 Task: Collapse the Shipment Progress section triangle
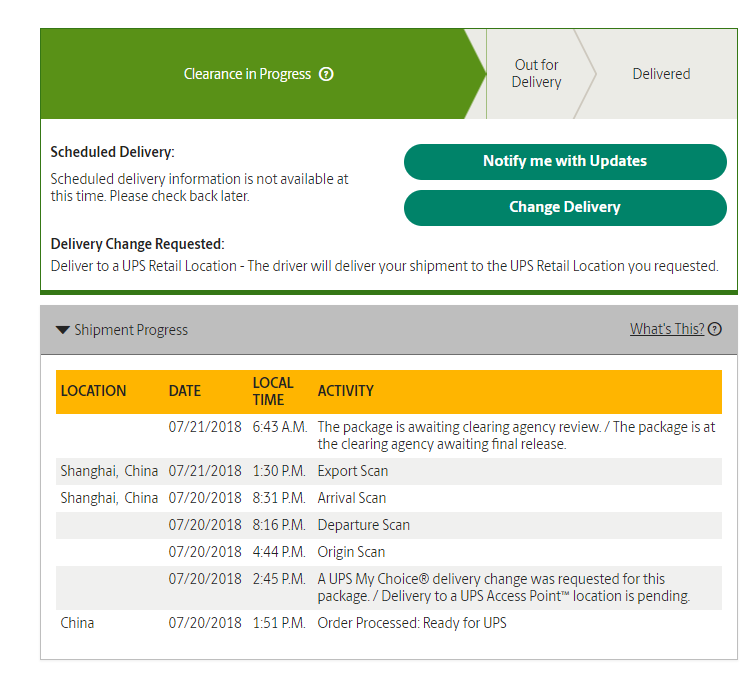[63, 330]
